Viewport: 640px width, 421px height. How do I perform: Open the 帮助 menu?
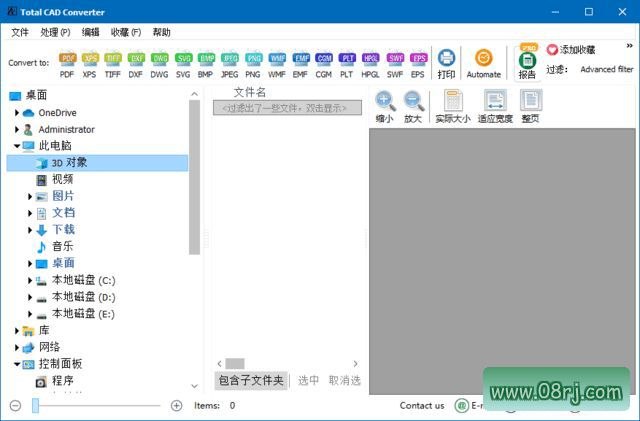click(161, 32)
